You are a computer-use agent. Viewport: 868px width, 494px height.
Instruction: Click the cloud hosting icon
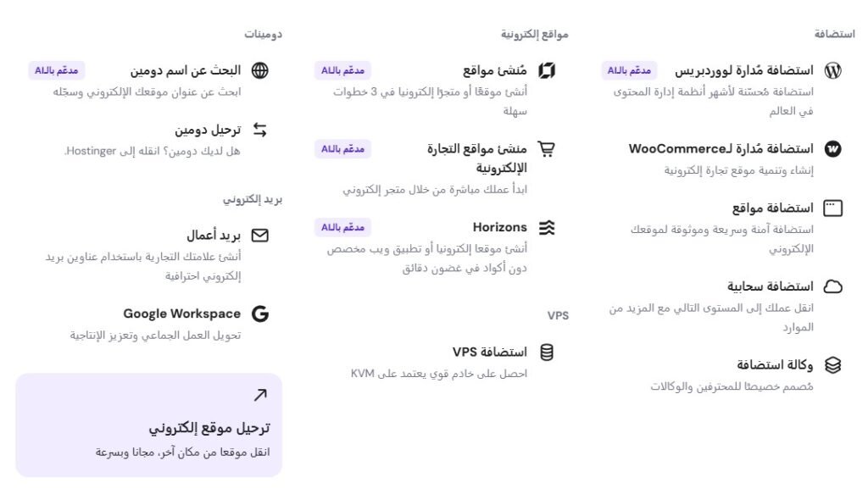pyautogui.click(x=832, y=286)
